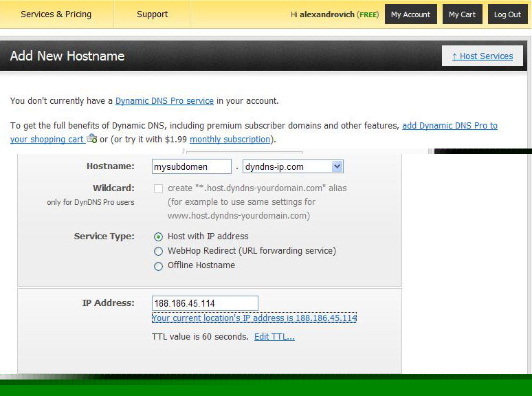Screen dimensions: 532x396
Task: Click the 'IP Address:' label
Action: click(108, 302)
